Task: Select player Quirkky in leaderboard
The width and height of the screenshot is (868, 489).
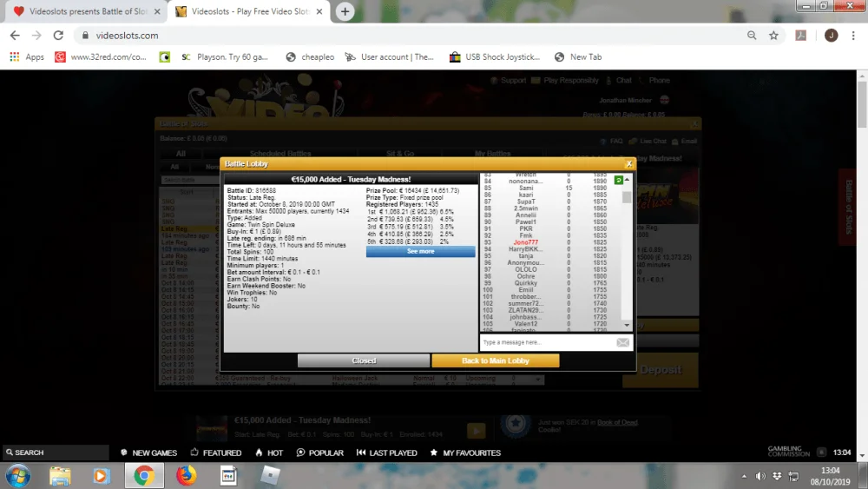Action: pyautogui.click(x=525, y=283)
